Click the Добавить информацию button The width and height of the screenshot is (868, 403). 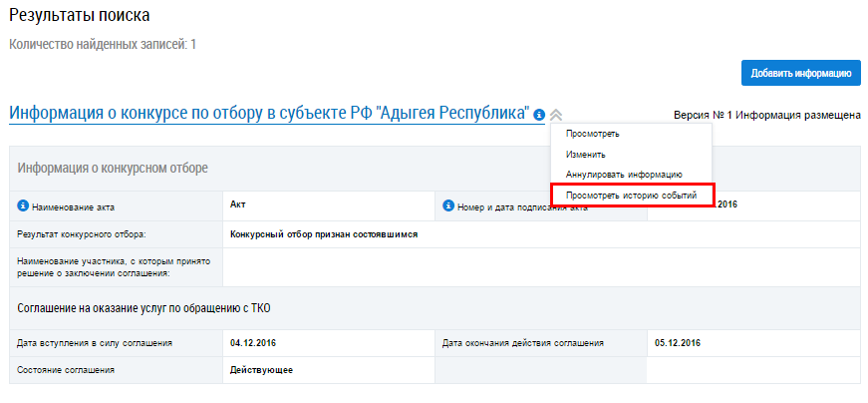click(801, 73)
